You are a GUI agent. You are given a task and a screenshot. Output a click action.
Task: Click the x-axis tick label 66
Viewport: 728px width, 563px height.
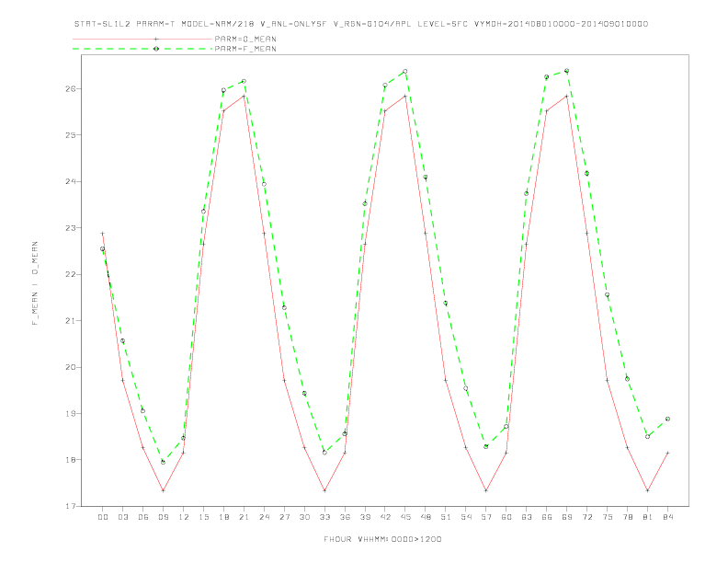[x=547, y=517]
